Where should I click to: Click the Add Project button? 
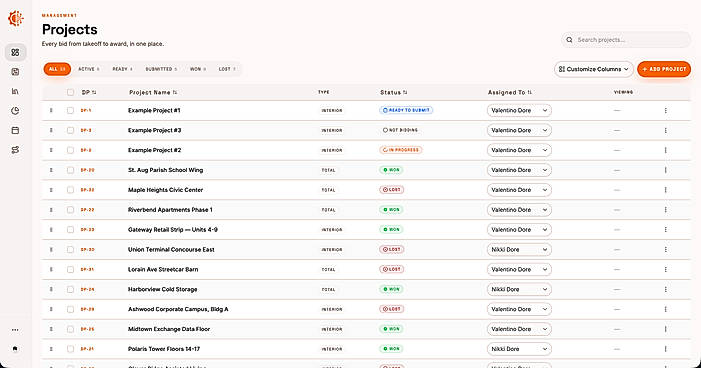pyautogui.click(x=664, y=69)
